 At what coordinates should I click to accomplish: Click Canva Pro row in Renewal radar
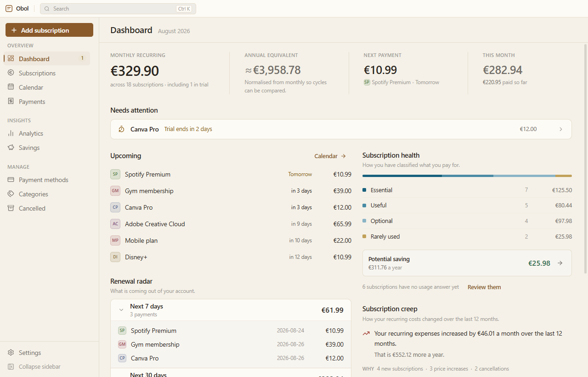[231, 358]
